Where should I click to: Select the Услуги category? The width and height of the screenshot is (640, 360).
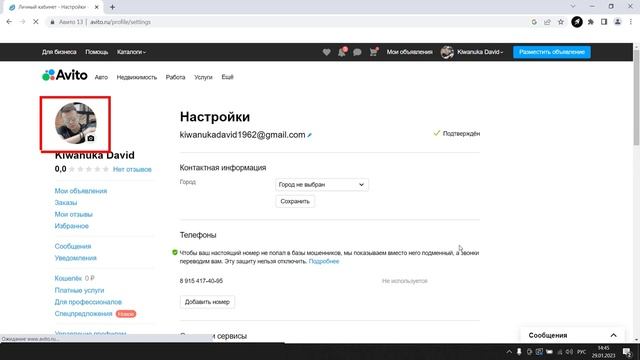point(203,77)
